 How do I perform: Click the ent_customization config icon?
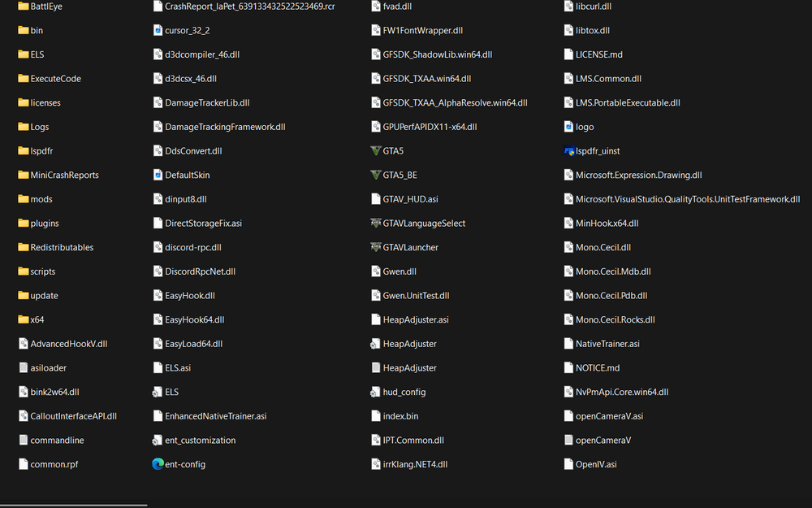click(158, 441)
